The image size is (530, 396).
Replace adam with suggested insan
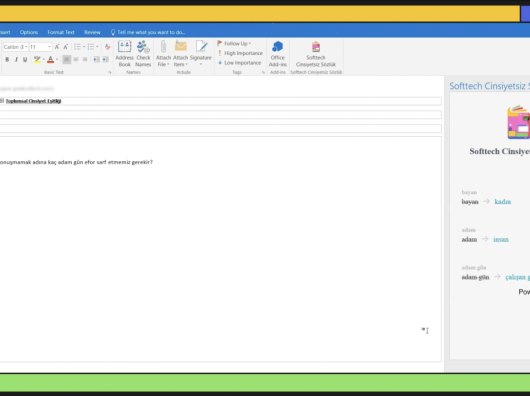click(x=501, y=239)
